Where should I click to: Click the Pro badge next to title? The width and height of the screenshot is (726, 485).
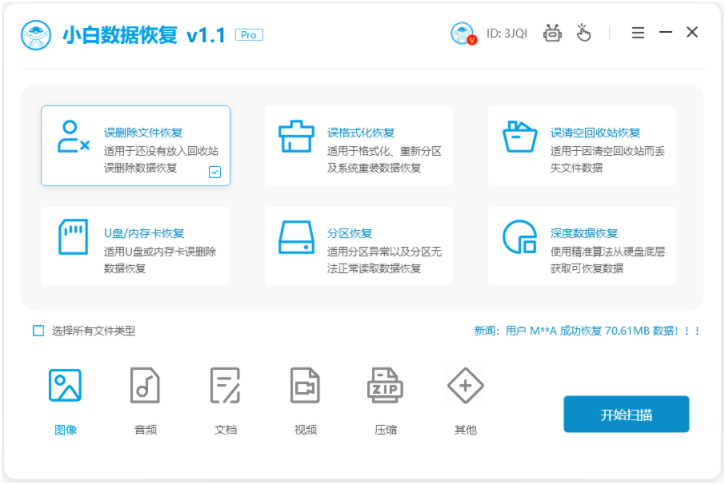(249, 34)
